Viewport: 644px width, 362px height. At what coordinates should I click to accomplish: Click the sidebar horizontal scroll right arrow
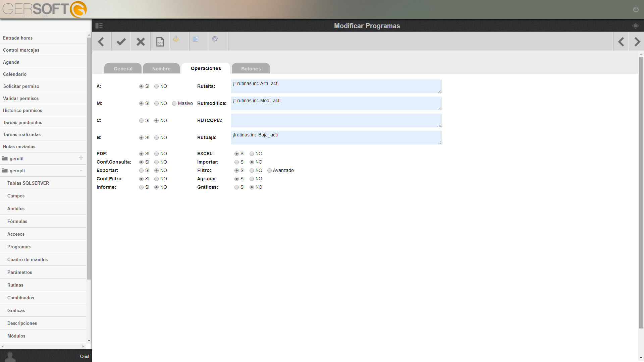[x=83, y=346]
